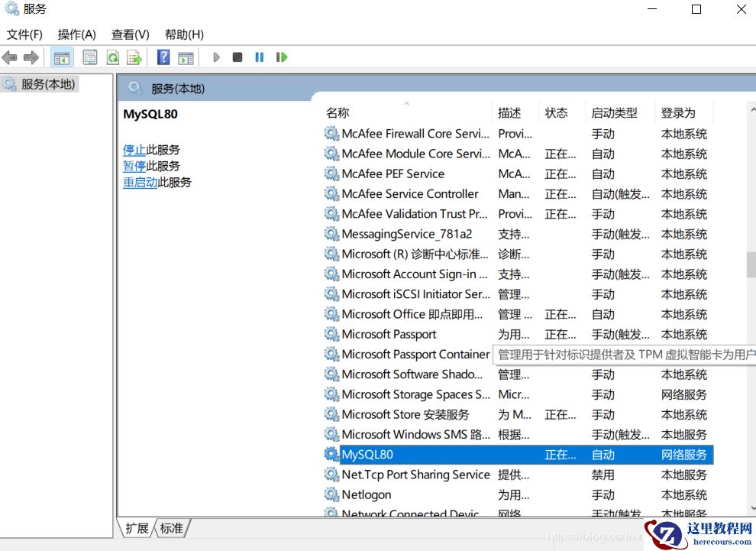This screenshot has height=551, width=756.
Task: Click gear icon beside Microsoft Passport
Action: [331, 334]
